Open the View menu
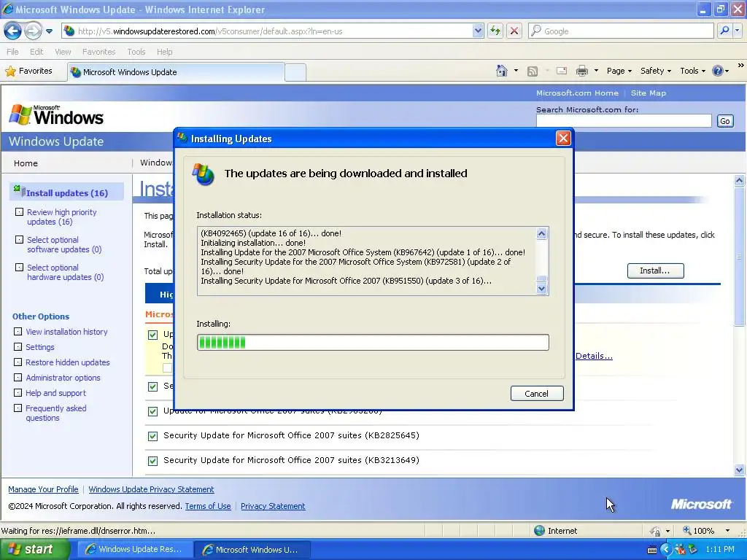This screenshot has width=747, height=560. pyautogui.click(x=63, y=52)
